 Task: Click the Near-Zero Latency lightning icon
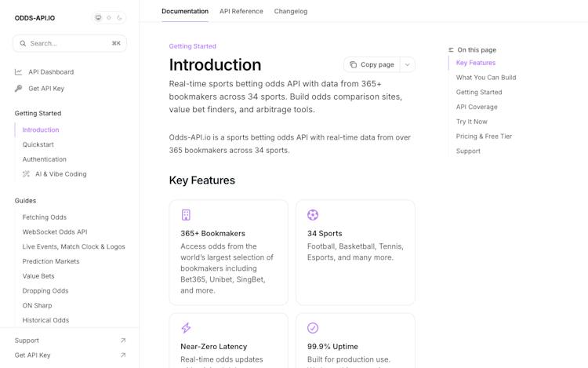[186, 328]
